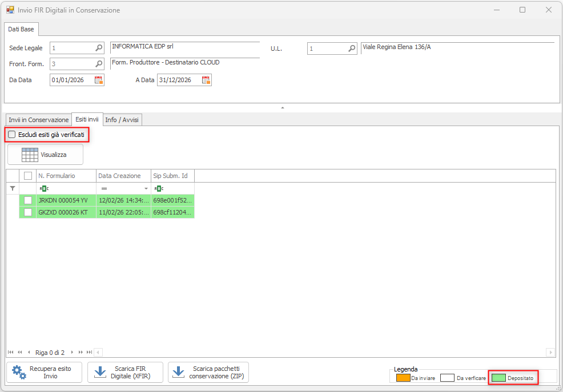Click Scarica FIR Digitale (XFIR) button
This screenshot has width=563, height=392.
(125, 372)
